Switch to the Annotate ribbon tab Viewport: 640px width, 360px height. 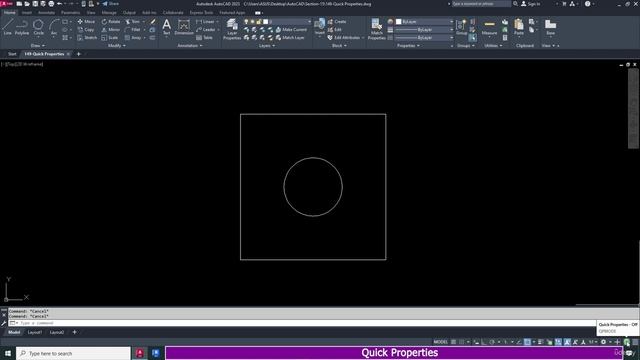point(46,13)
